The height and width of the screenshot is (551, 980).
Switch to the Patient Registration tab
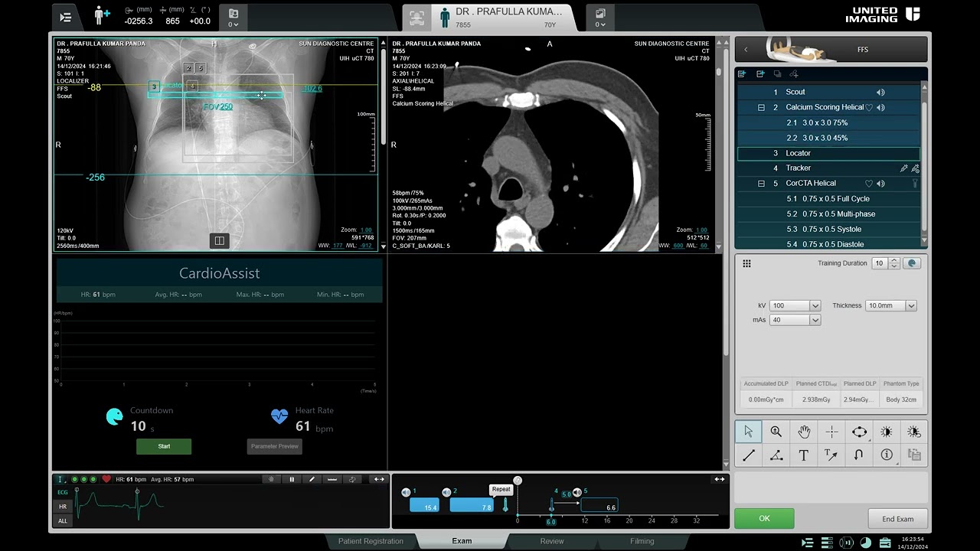371,541
